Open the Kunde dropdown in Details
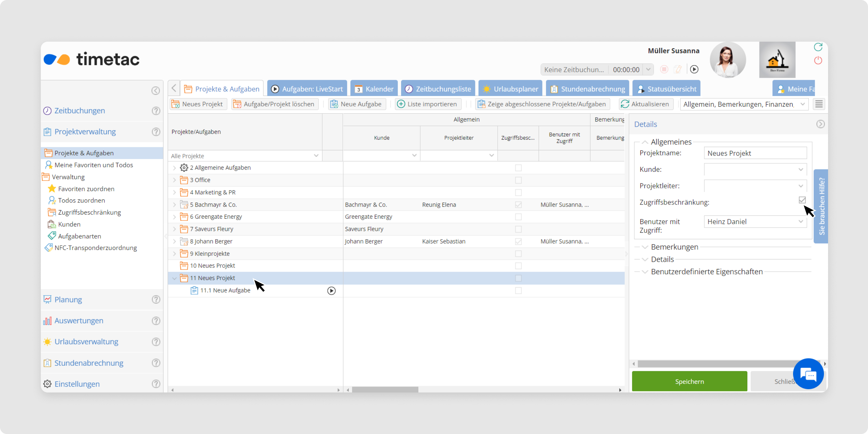The height and width of the screenshot is (434, 868). point(801,170)
